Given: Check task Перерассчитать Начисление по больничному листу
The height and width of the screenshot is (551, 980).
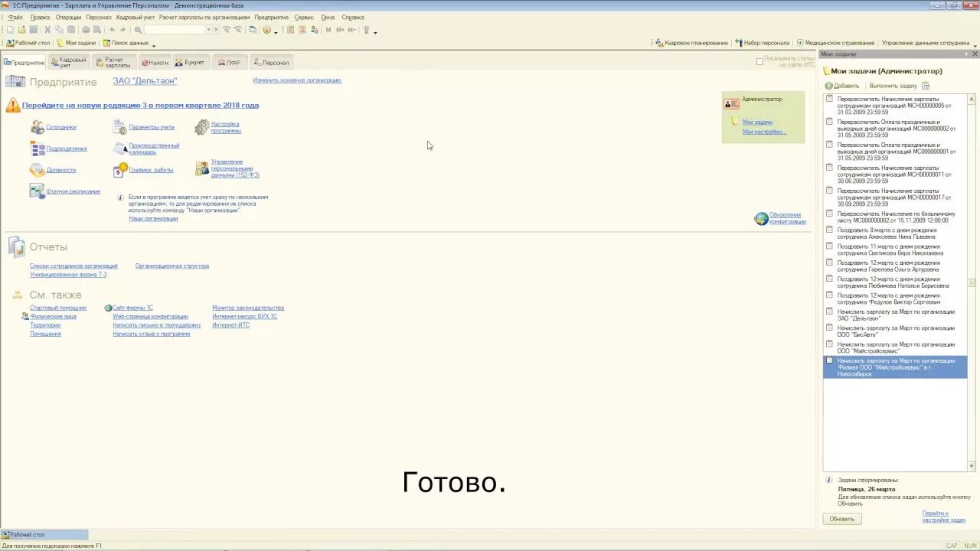Looking at the screenshot, I should pos(829,214).
